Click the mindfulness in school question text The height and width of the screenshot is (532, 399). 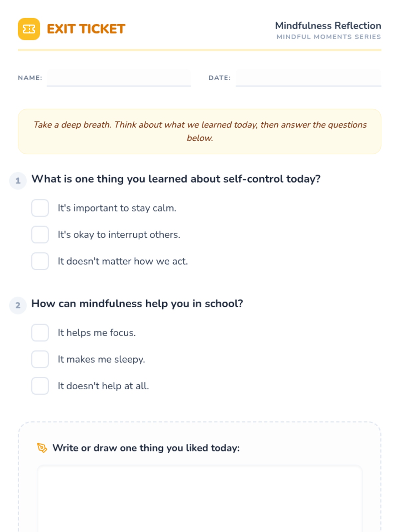tap(137, 304)
